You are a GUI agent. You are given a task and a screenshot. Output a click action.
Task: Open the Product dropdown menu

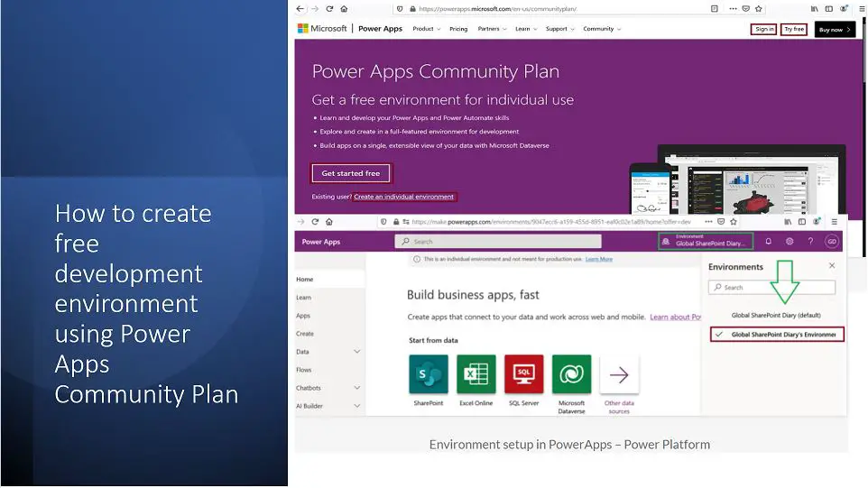(x=426, y=29)
